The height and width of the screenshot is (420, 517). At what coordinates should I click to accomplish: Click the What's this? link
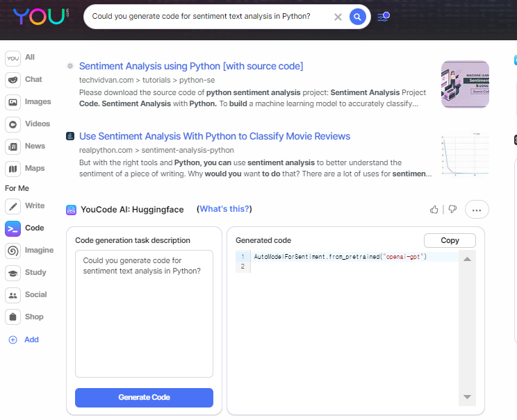click(x=224, y=209)
